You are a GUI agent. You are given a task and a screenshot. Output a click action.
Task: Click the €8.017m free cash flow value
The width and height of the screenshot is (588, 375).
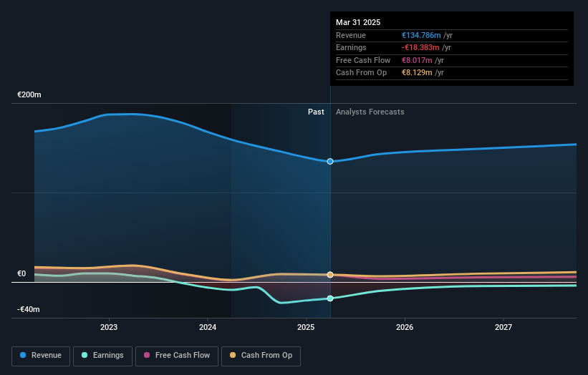click(x=417, y=60)
